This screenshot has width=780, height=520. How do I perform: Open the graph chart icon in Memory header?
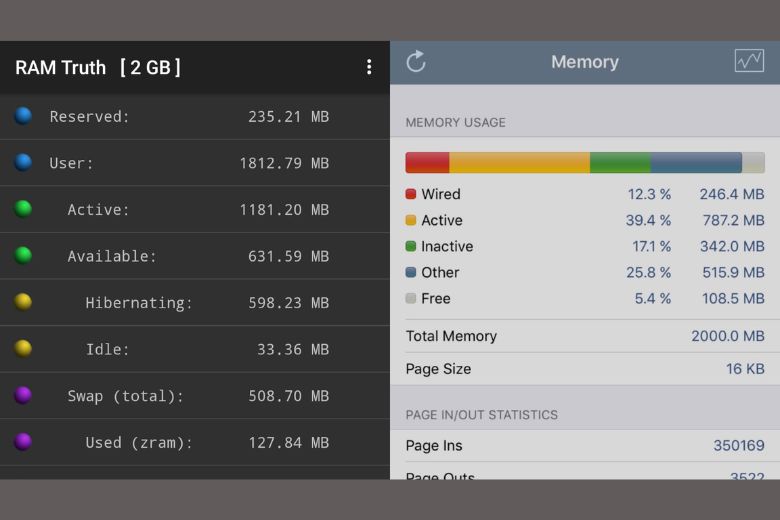click(x=749, y=61)
